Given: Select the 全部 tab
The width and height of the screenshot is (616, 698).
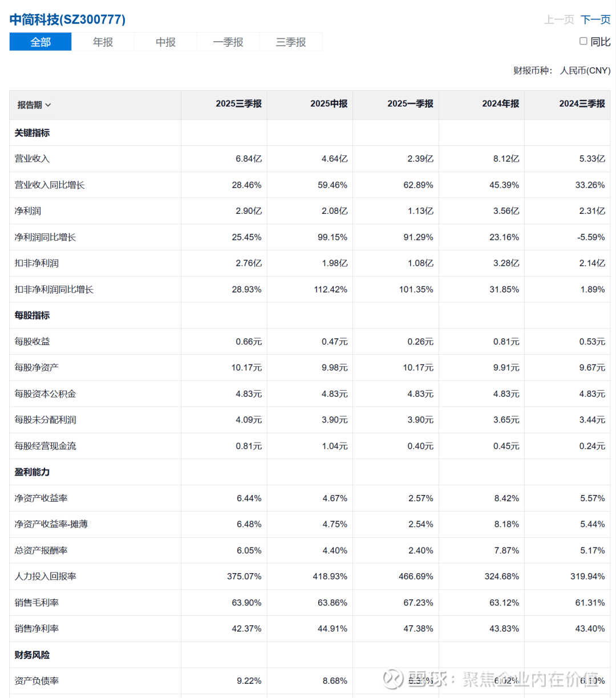Looking at the screenshot, I should [x=40, y=42].
